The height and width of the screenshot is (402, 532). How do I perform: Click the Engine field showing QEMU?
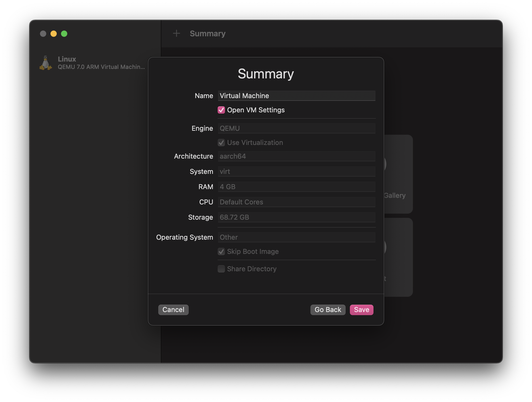(296, 128)
